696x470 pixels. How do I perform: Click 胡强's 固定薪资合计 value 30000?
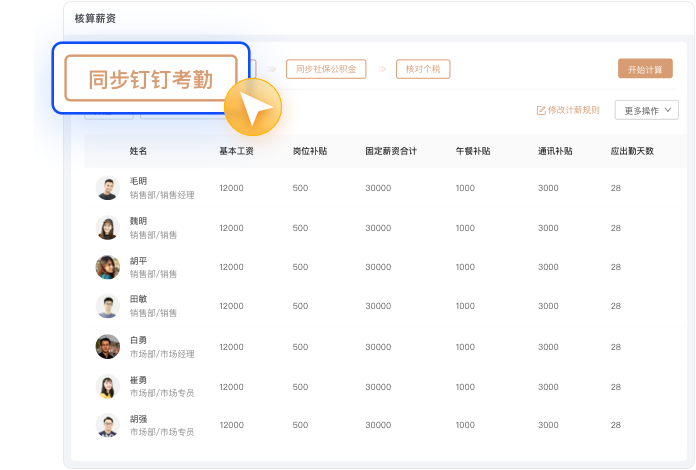coord(378,425)
